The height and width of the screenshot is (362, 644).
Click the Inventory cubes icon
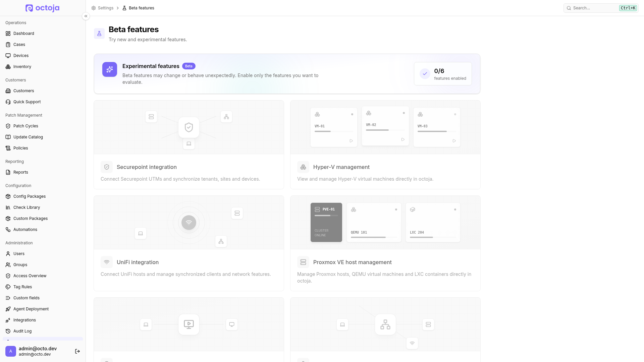pyautogui.click(x=8, y=67)
